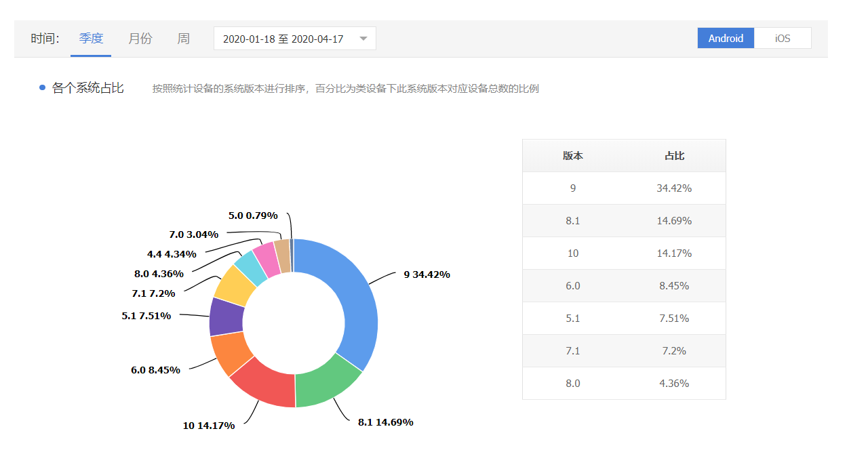Viewport: 868px width, 471px height.
Task: Click version cell 8.1 in the table
Action: (x=573, y=221)
